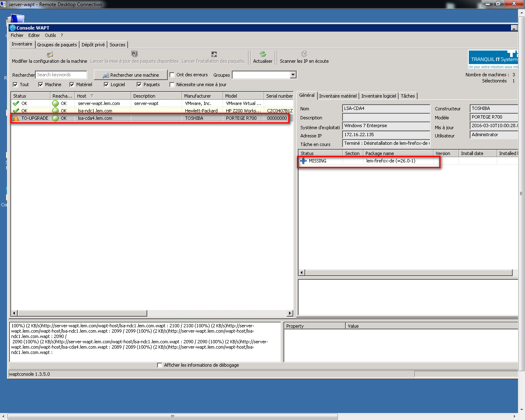The height and width of the screenshot is (420, 525).
Task: Click the warning icon on TO-UPGRADE row
Action: click(x=16, y=118)
